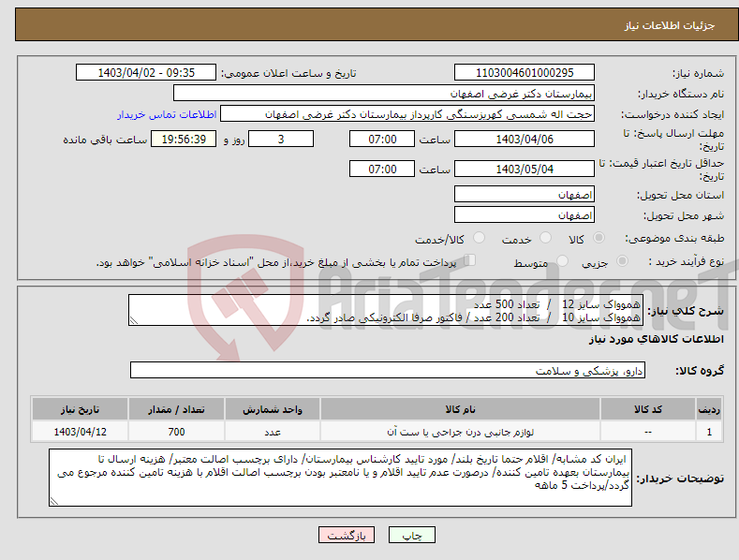This screenshot has height=560, width=739.
Task: Click the تاریخ نیاز column header
Action: tap(81, 409)
